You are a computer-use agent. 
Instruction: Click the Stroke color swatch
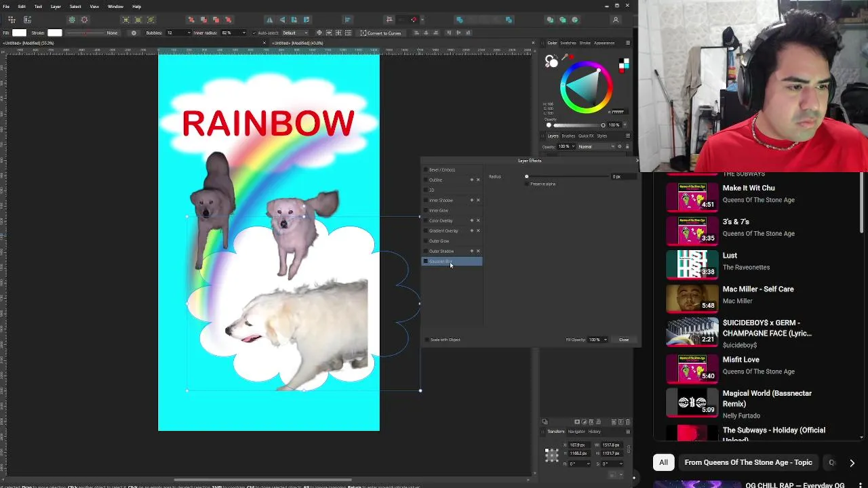click(x=54, y=33)
